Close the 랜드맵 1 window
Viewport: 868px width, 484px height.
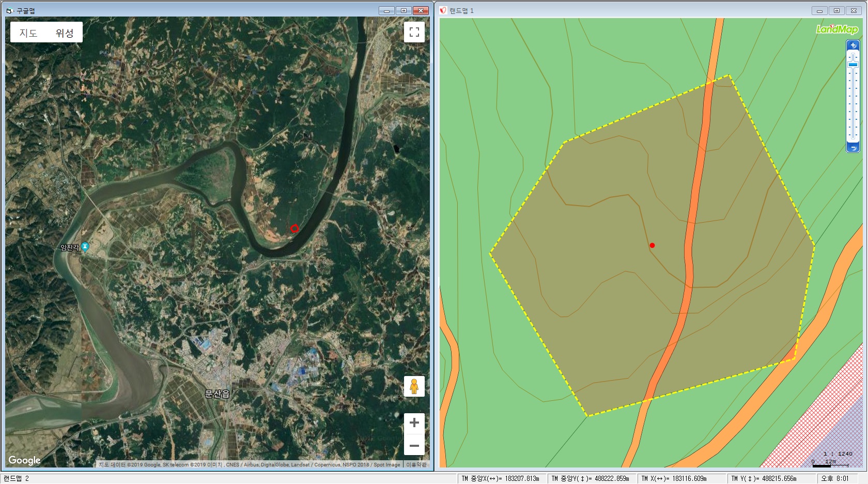click(854, 10)
